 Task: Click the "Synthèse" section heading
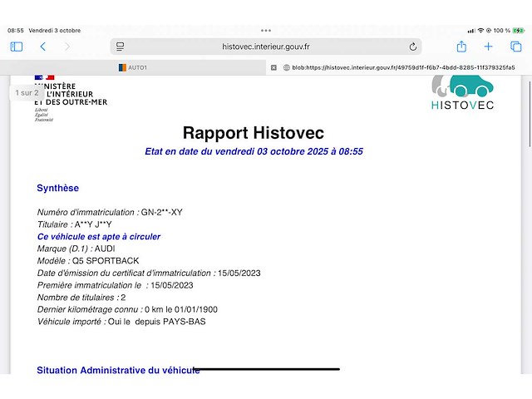point(57,189)
